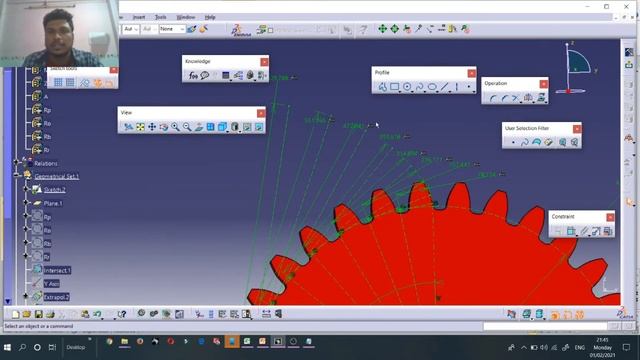Select the Ellipse tool in Profile toolbar
The width and height of the screenshot is (640, 360).
point(432,87)
